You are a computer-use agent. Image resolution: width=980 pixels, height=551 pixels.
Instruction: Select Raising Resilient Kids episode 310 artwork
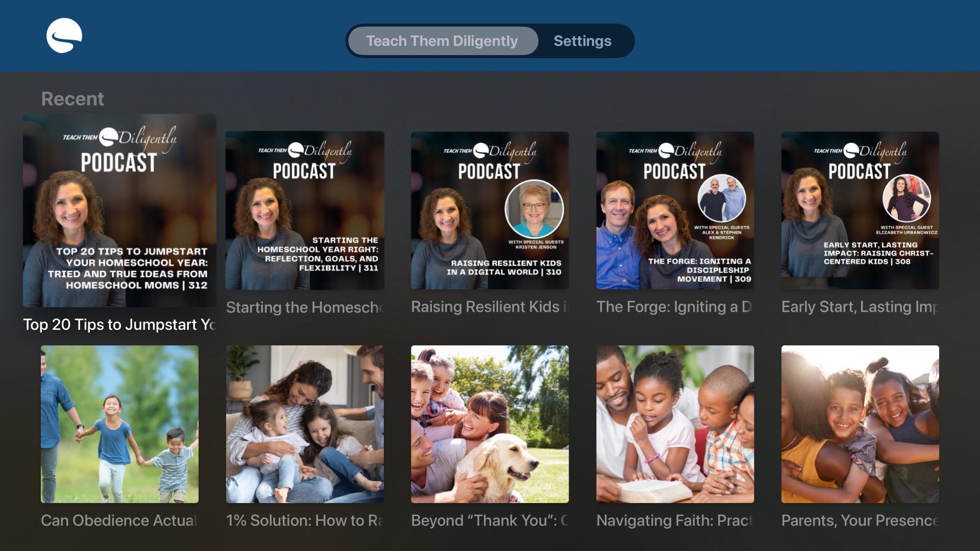pyautogui.click(x=490, y=210)
